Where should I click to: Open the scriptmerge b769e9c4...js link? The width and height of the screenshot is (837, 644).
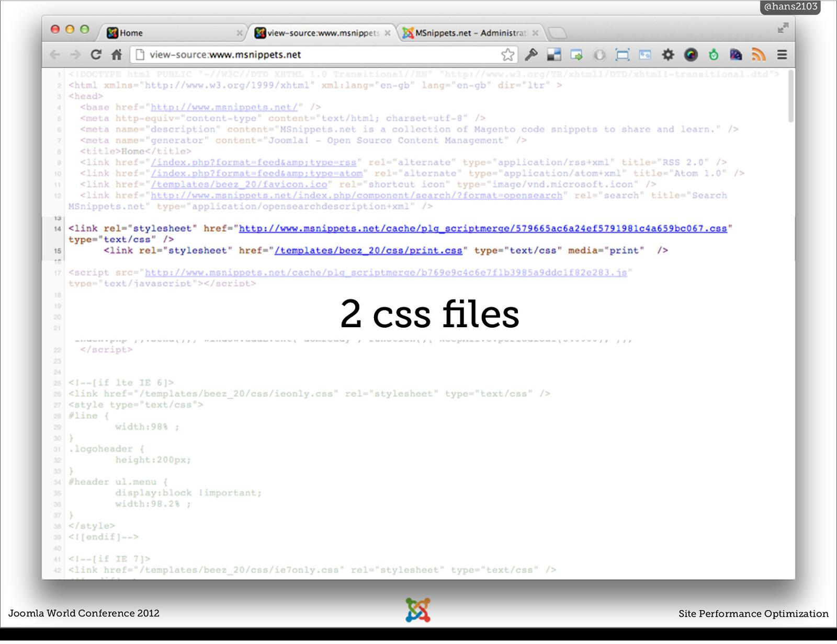tap(386, 273)
